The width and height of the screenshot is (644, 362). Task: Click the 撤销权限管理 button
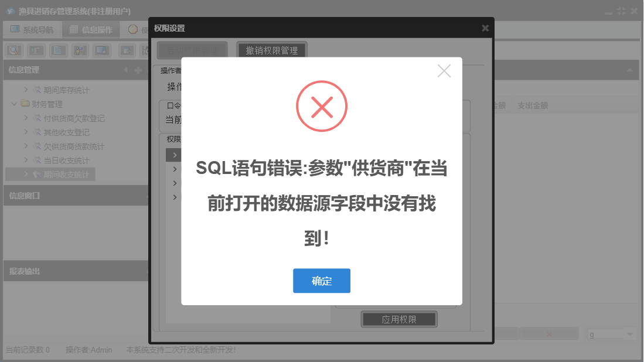point(272,50)
